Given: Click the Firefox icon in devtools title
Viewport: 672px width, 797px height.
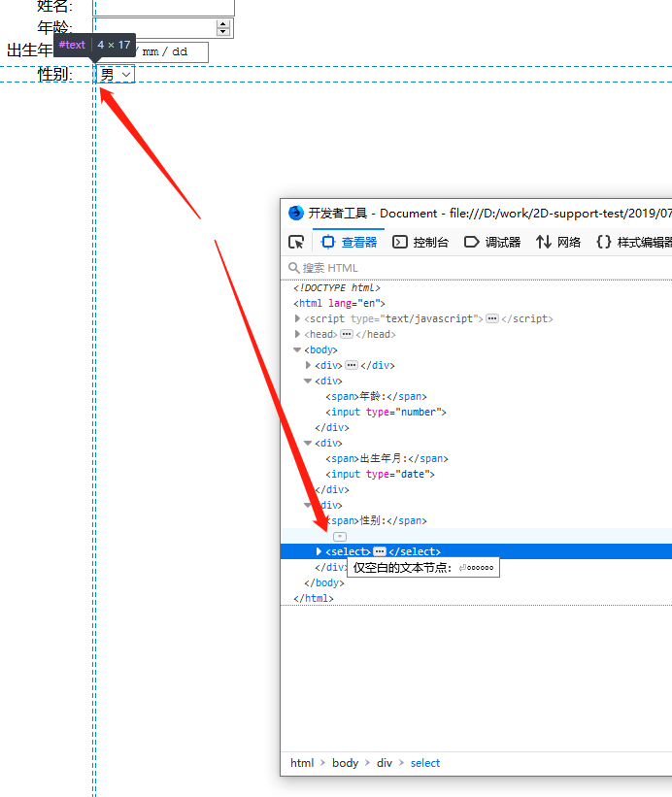Looking at the screenshot, I should pyautogui.click(x=296, y=213).
